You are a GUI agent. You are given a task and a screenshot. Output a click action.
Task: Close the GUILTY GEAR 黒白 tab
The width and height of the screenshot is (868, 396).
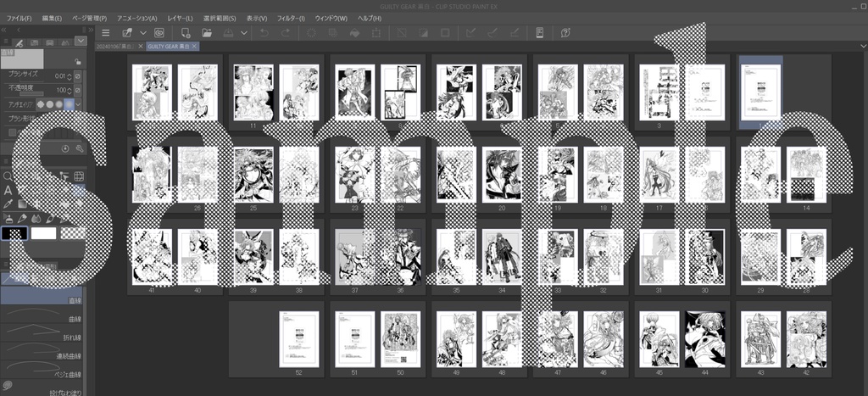pyautogui.click(x=194, y=47)
